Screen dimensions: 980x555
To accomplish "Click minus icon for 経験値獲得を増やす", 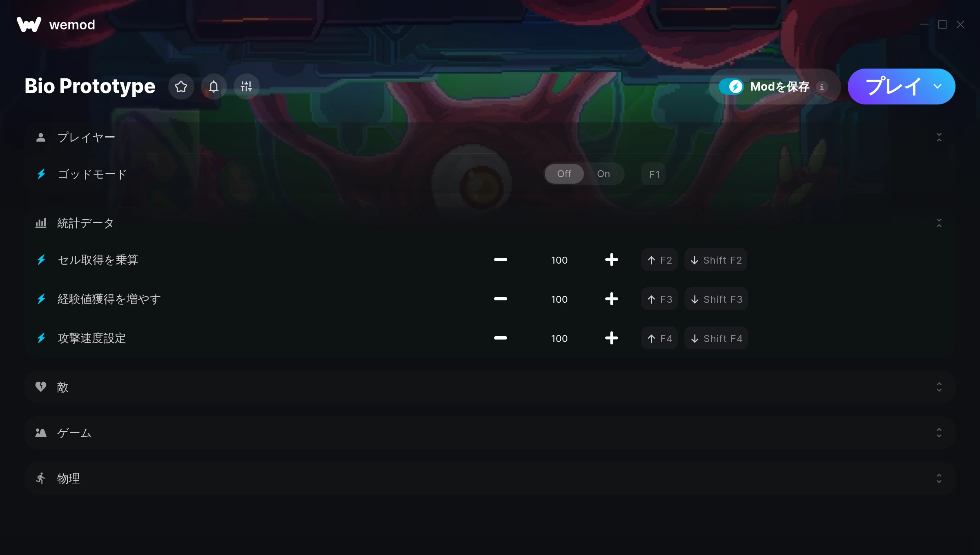I will (500, 299).
